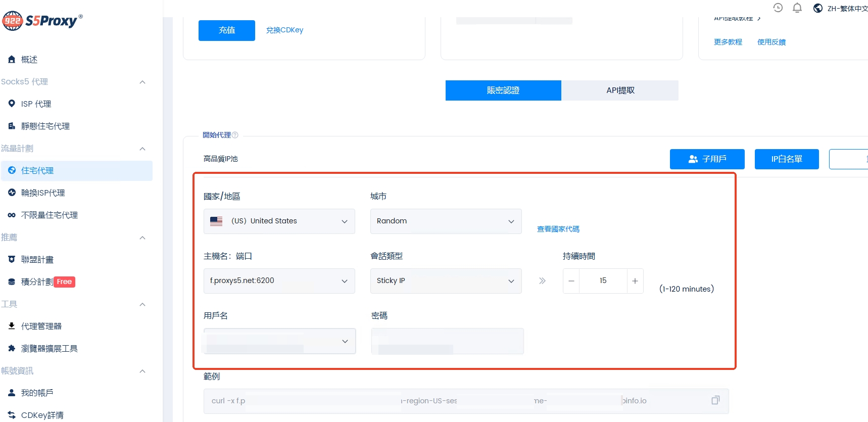Switch to the API提取 tab
This screenshot has height=422, width=868.
point(620,90)
